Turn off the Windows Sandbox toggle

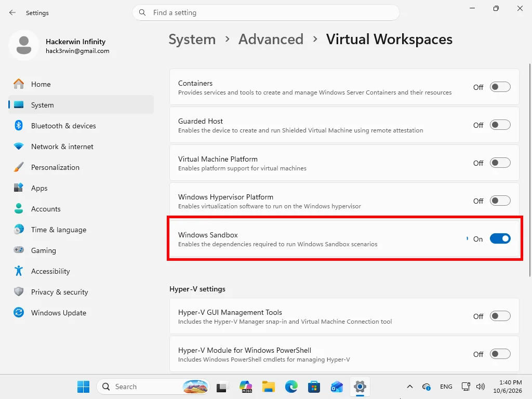pos(500,238)
